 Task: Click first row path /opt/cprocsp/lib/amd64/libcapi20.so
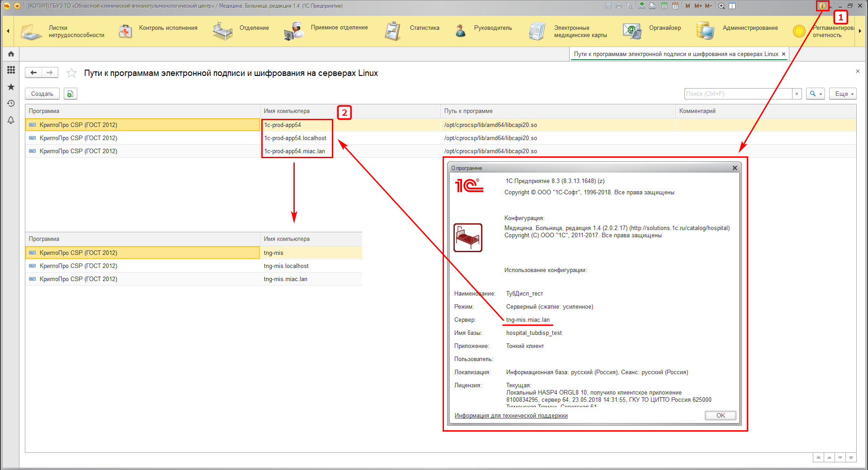[x=558, y=125]
